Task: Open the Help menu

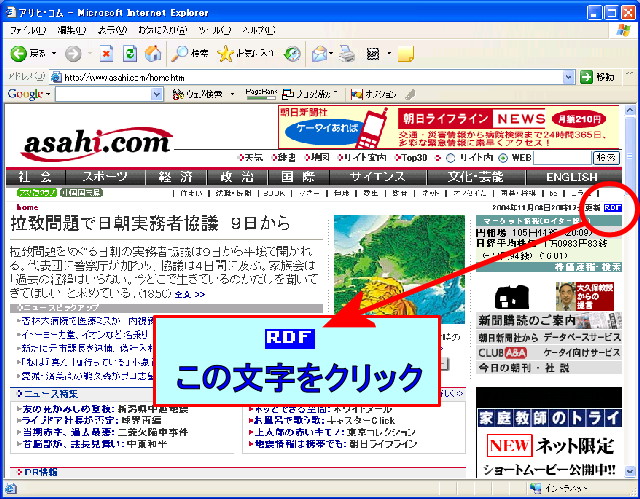Action: (x=259, y=30)
